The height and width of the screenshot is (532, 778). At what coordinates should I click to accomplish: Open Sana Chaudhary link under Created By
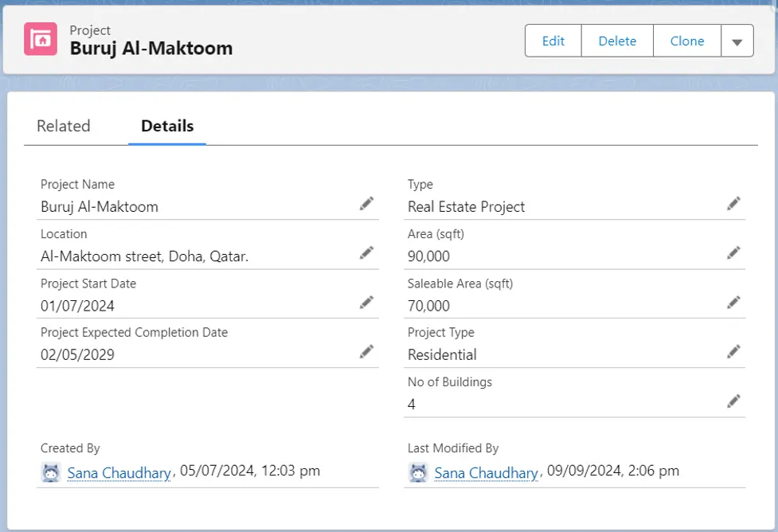point(119,473)
